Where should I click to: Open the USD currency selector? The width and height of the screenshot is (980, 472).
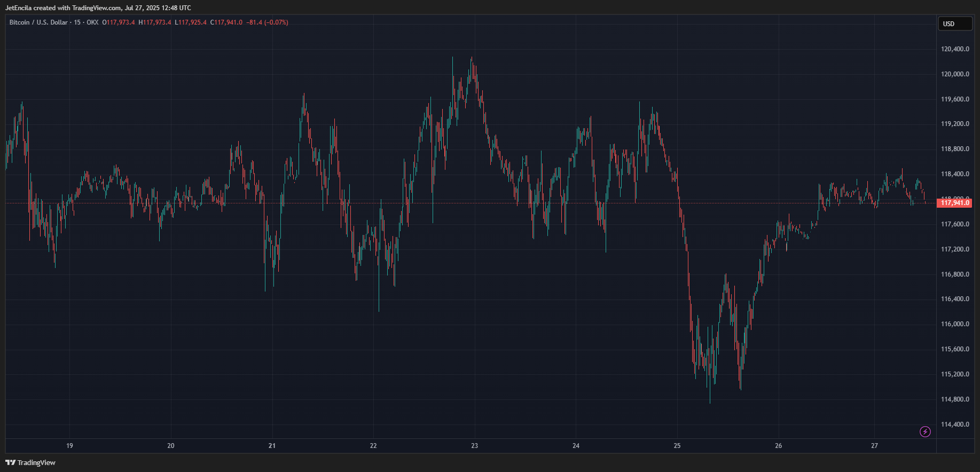tap(955, 23)
